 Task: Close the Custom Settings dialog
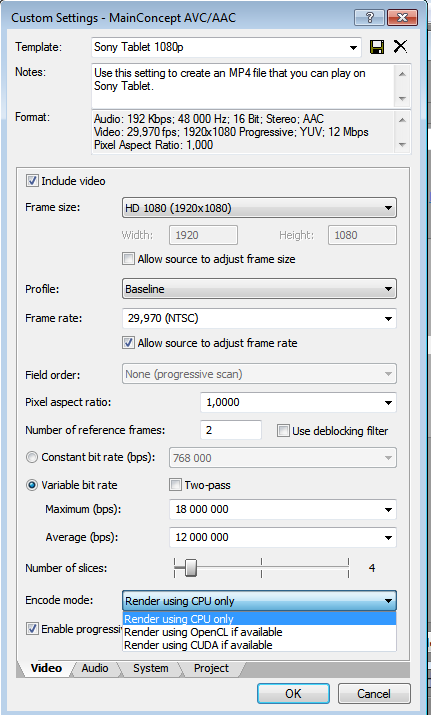coord(402,18)
